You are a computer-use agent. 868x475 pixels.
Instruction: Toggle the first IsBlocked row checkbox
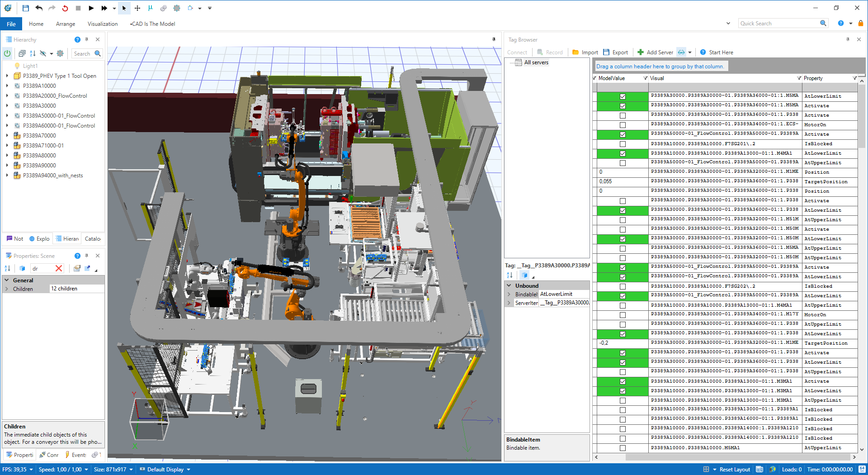pos(623,144)
